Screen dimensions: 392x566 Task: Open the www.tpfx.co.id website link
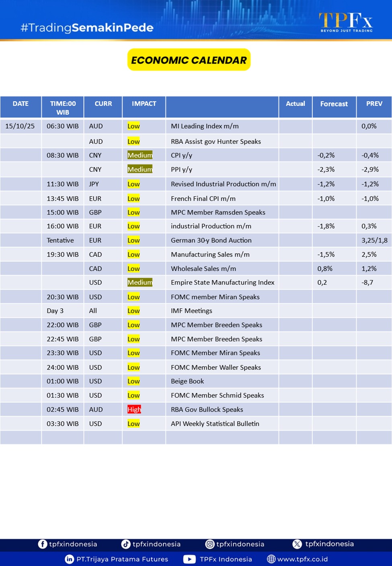click(302, 559)
